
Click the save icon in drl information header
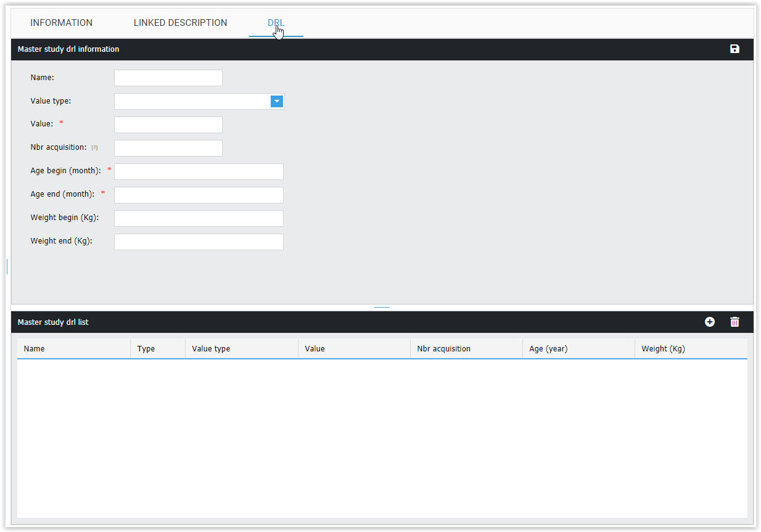coord(734,49)
